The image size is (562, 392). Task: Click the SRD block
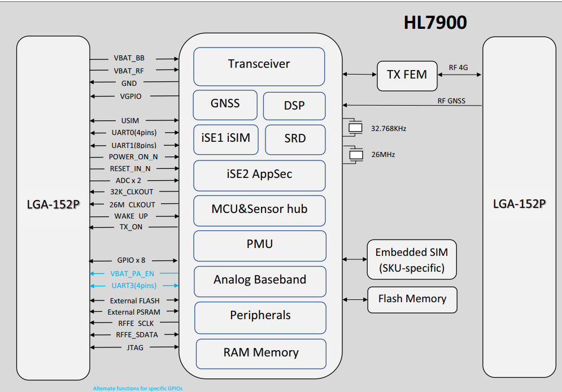coord(295,140)
